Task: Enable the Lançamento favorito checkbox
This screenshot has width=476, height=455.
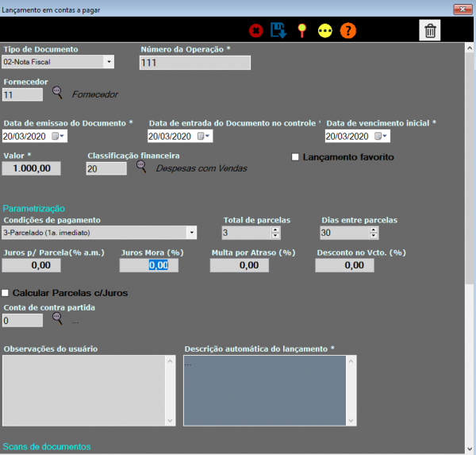Action: 297,157
